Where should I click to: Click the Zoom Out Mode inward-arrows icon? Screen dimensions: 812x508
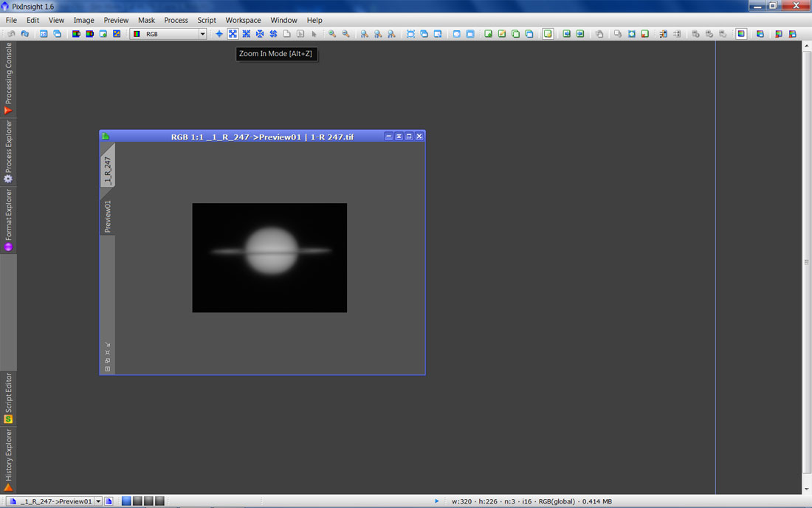click(x=247, y=34)
